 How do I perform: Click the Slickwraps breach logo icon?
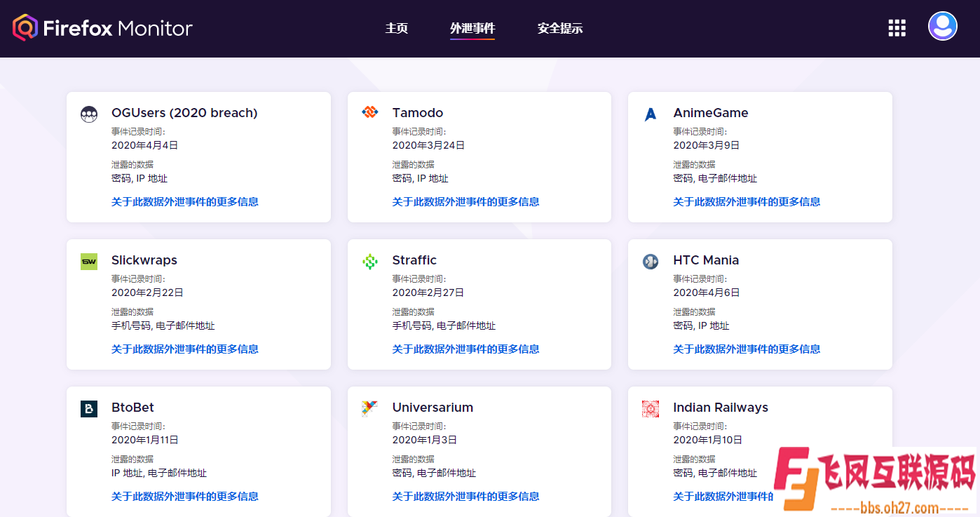pos(89,262)
